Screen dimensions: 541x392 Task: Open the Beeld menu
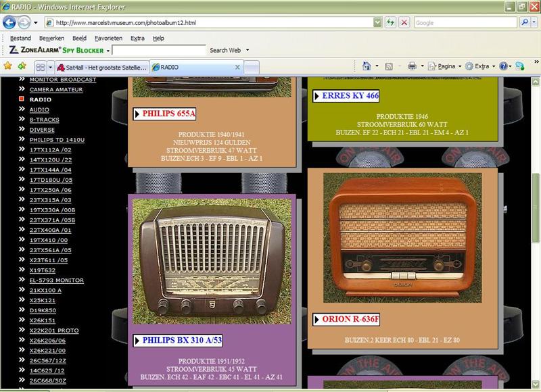(79, 39)
